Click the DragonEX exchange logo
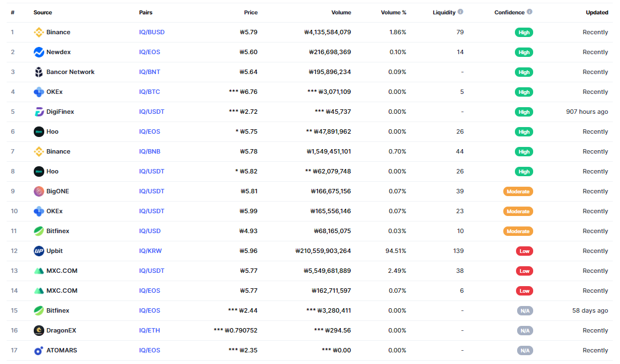This screenshot has width=620, height=364. click(x=39, y=330)
